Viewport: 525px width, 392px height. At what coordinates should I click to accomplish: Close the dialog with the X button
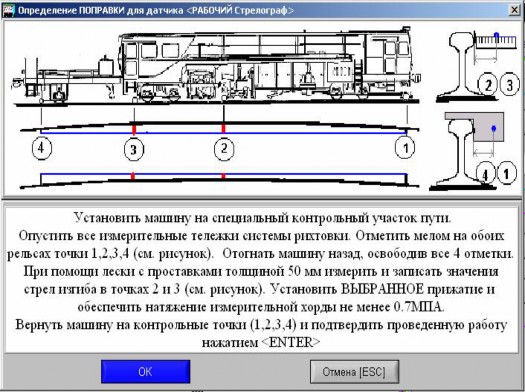514,10
